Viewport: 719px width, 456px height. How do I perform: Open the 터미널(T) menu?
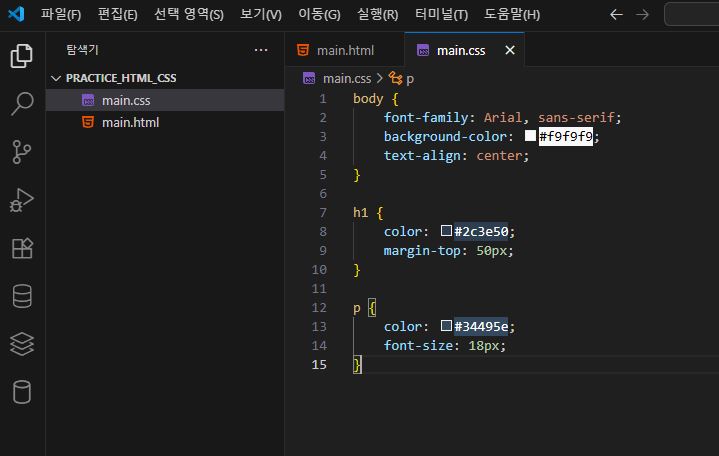click(x=441, y=15)
